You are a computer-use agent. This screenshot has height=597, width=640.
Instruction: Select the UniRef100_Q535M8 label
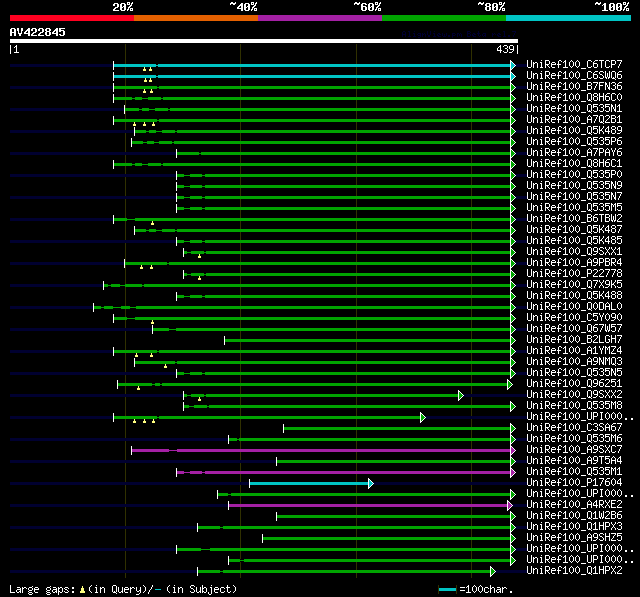click(x=574, y=406)
